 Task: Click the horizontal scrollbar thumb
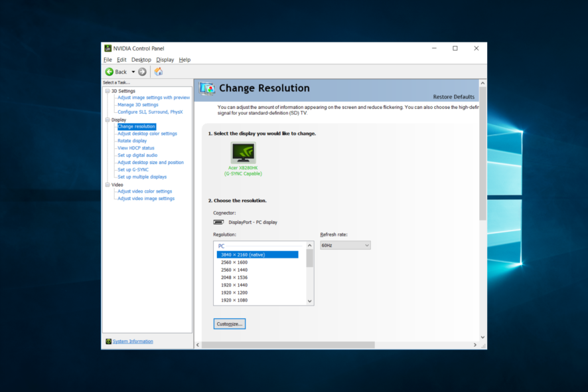(x=288, y=345)
